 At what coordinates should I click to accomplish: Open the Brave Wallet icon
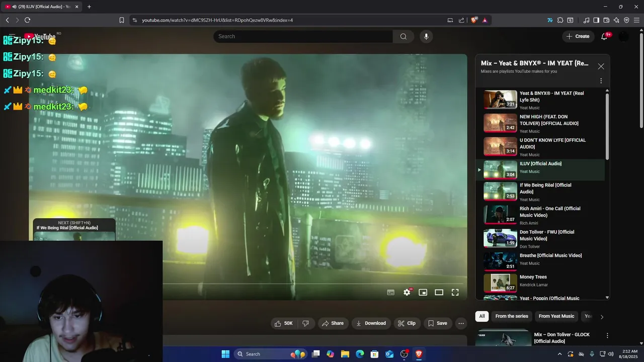[606, 20]
